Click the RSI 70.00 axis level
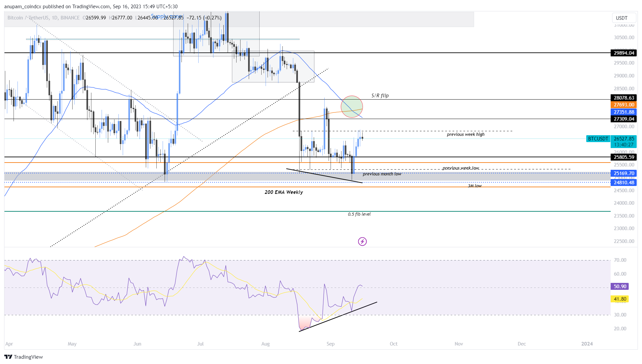This screenshot has width=642, height=364. [x=620, y=260]
